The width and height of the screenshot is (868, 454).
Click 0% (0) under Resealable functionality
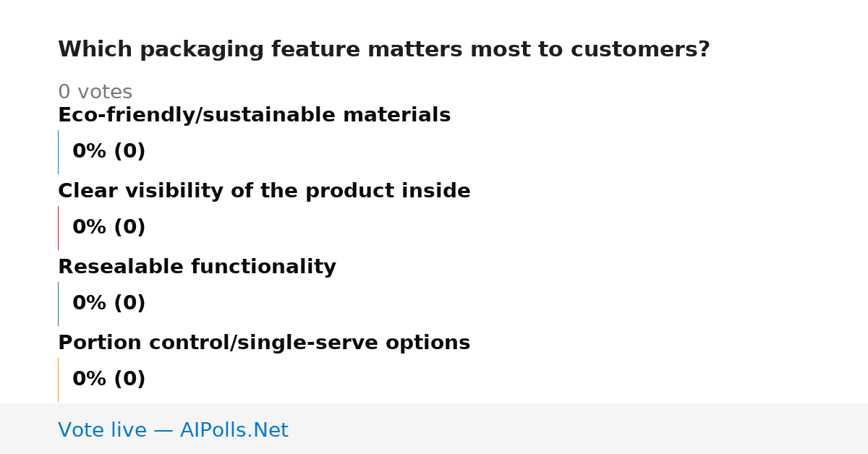[109, 304]
